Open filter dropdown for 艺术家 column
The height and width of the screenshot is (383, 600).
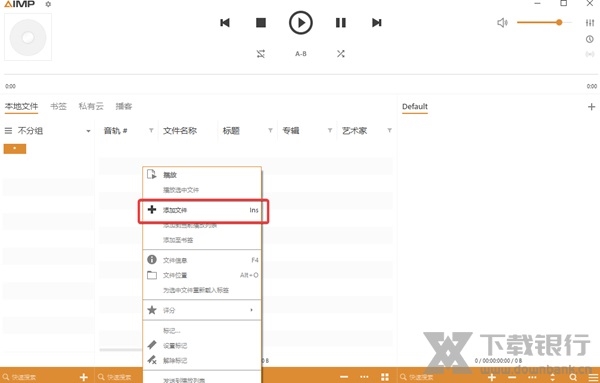(x=389, y=131)
